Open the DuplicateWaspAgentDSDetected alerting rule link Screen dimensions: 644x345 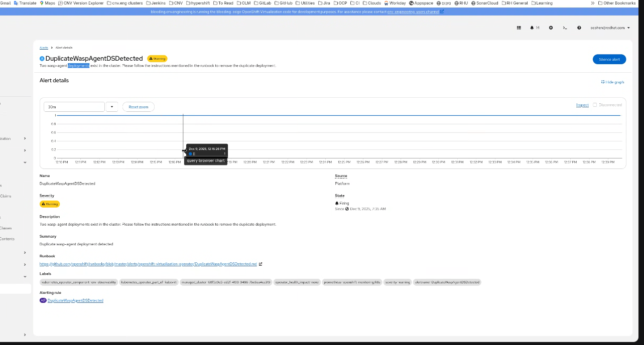point(75,300)
